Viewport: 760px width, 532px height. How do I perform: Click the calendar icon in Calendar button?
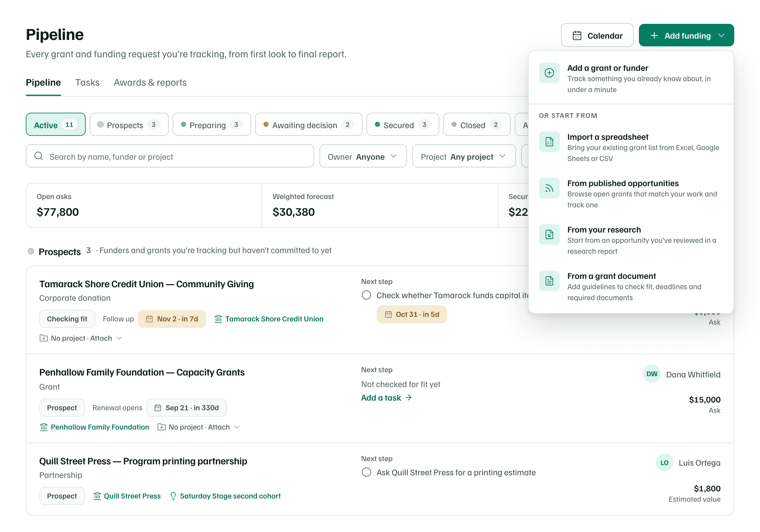(577, 35)
